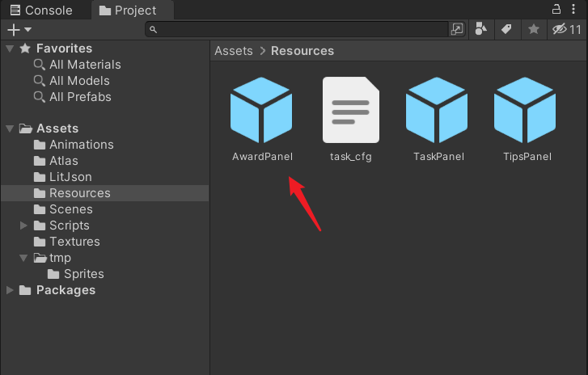This screenshot has width=588, height=375.
Task: Open the Atlas folder
Action: [x=56, y=161]
